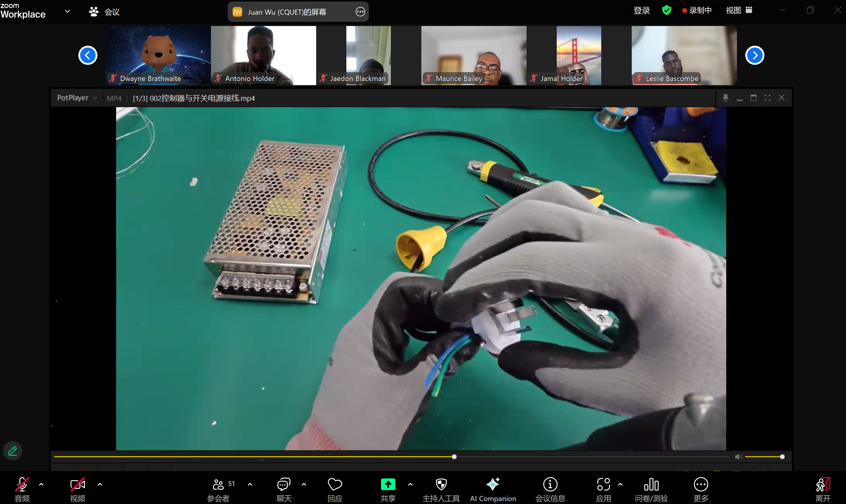This screenshot has height=504, width=846.
Task: Open PotPlayer main menu dropdown
Action: click(x=77, y=98)
